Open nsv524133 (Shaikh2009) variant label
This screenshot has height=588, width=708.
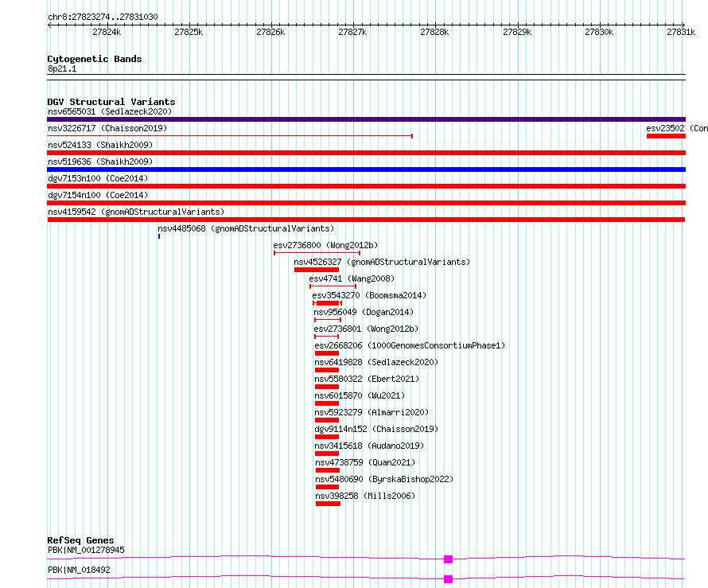pos(100,145)
